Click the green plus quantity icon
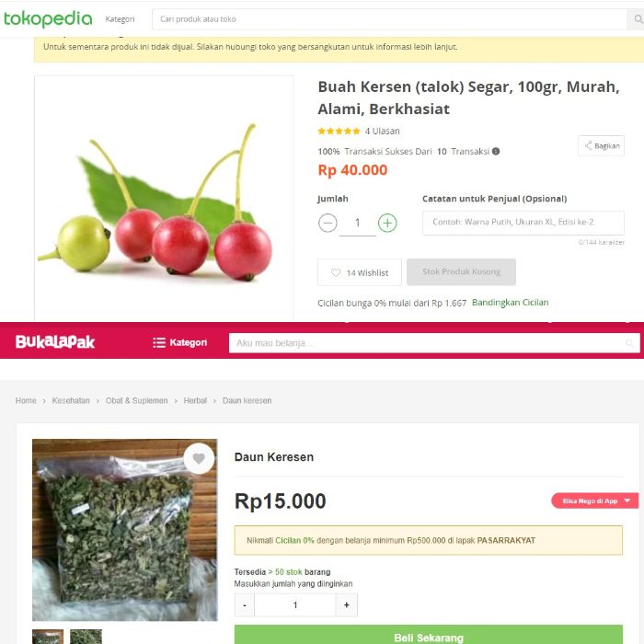This screenshot has width=644, height=644. click(387, 223)
